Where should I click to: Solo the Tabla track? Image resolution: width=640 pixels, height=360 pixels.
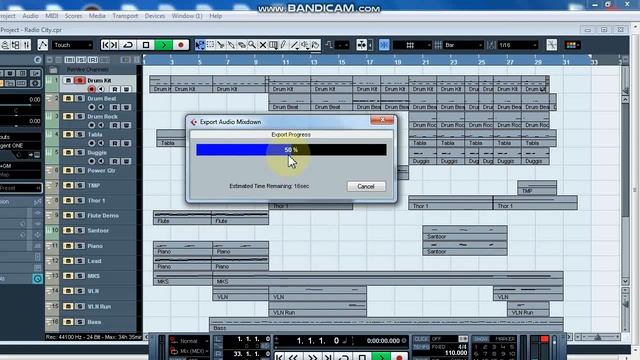click(79, 134)
